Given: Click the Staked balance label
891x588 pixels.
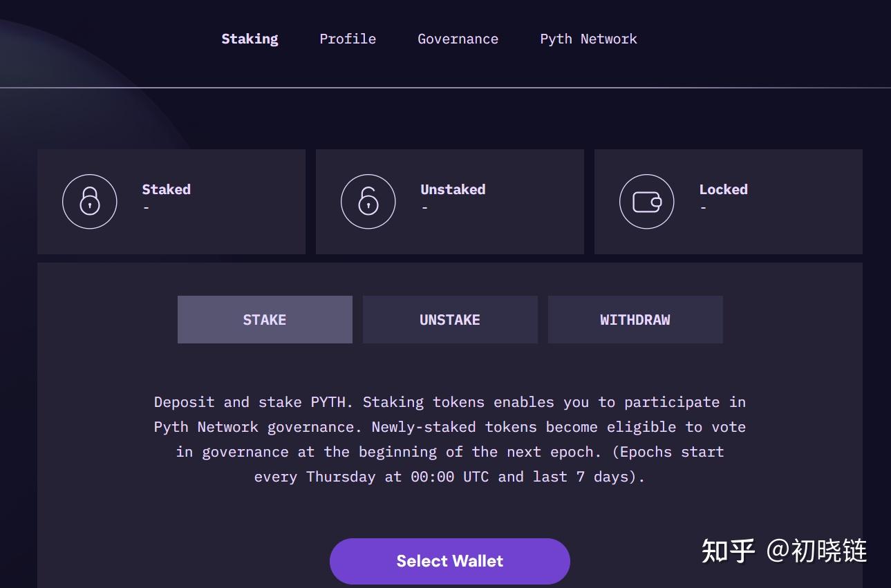Looking at the screenshot, I should (166, 189).
